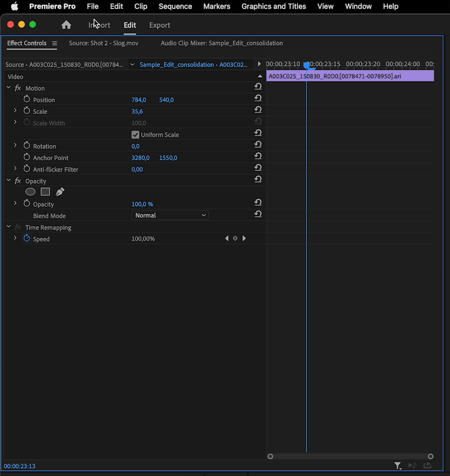This screenshot has width=450, height=476.
Task: Open the File menu
Action: 92,6
